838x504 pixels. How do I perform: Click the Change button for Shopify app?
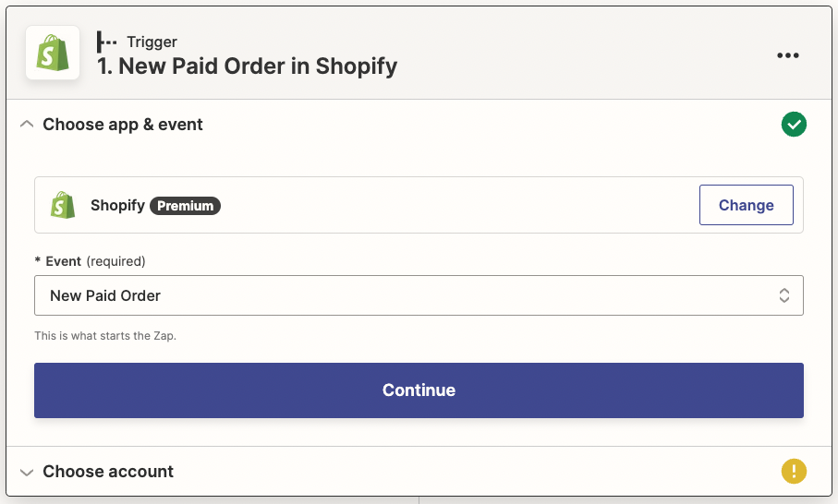747,205
